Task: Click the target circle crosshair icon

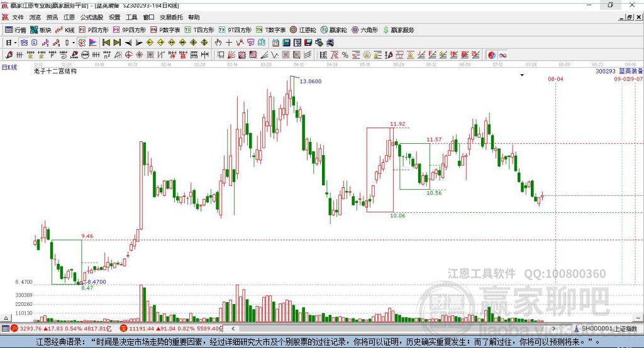Action: point(128,55)
